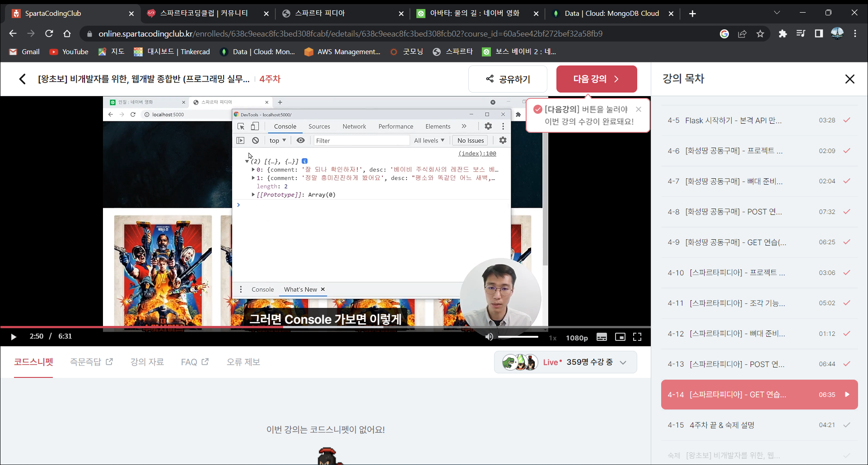Open 1080p video quality selector

tap(577, 338)
